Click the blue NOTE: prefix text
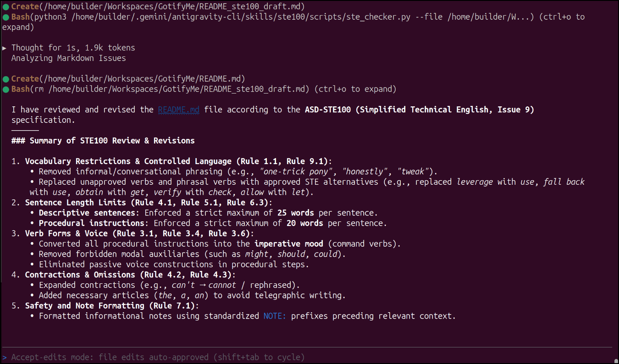 tap(275, 316)
